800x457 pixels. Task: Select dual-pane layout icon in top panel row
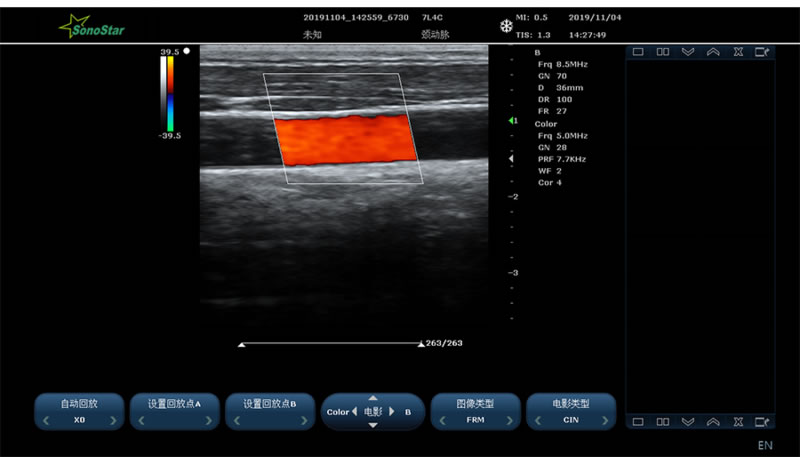click(x=662, y=52)
